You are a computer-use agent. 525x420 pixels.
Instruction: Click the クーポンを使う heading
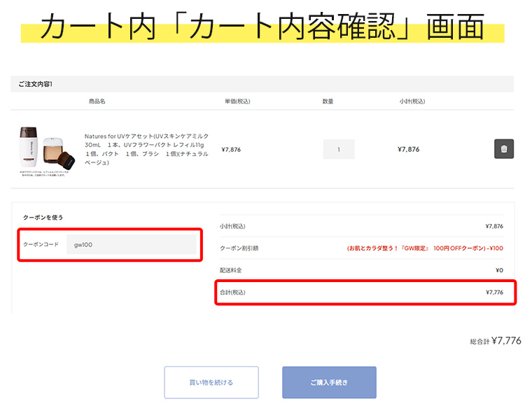click(x=43, y=218)
